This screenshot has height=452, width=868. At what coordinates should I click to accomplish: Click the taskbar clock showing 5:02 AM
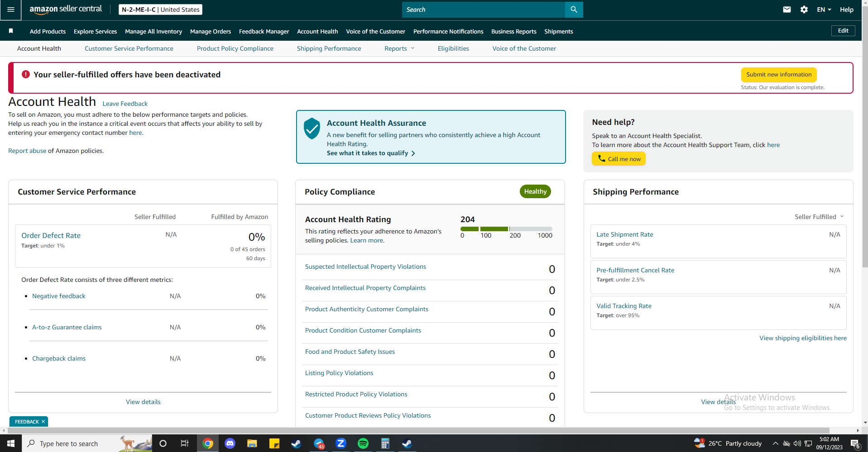click(x=830, y=443)
